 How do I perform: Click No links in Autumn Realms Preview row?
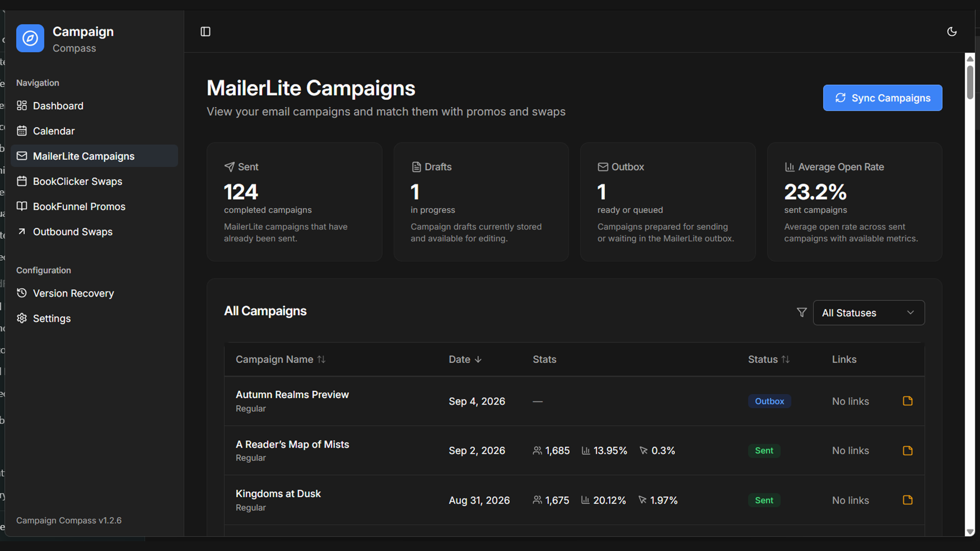[x=850, y=402]
